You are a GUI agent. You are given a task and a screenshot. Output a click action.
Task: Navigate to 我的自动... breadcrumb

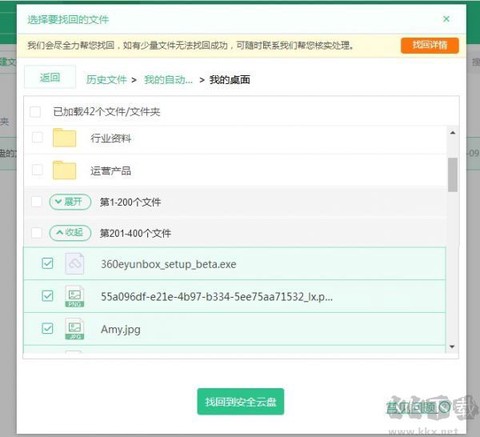(168, 80)
